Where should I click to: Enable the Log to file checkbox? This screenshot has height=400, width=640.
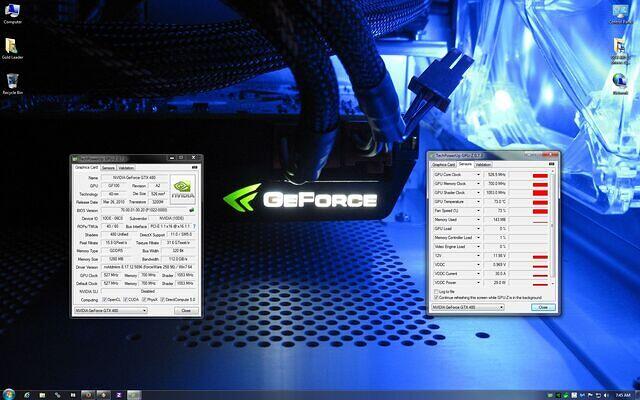click(x=436, y=292)
